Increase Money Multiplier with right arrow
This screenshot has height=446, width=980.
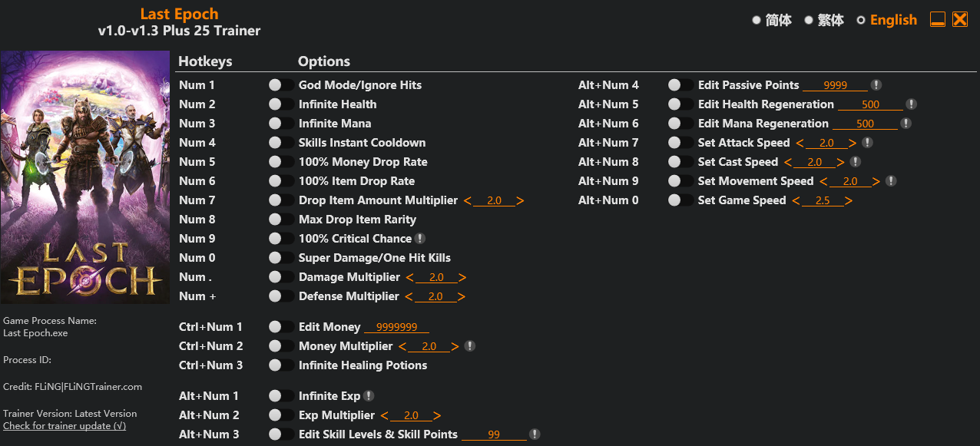(x=455, y=346)
